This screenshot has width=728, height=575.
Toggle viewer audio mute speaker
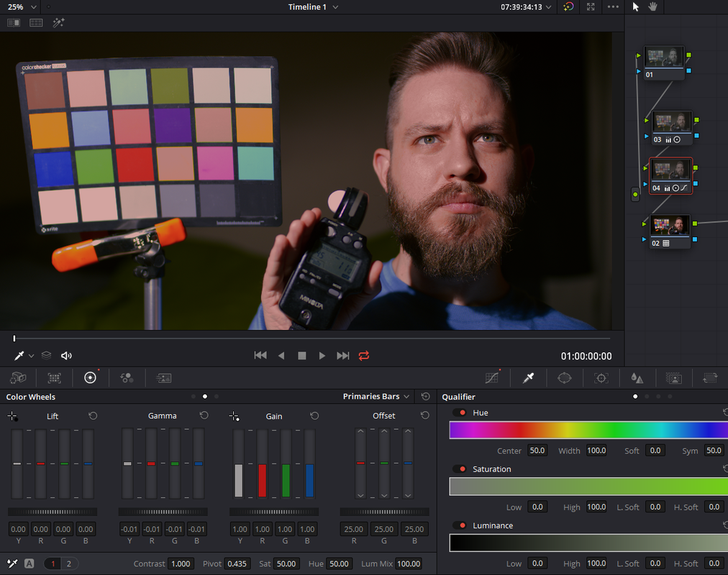coord(66,356)
